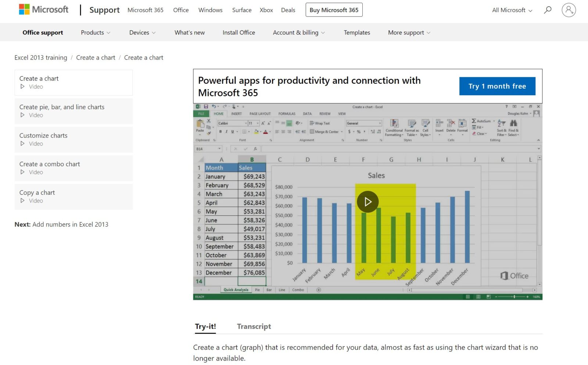Screen dimensions: 588x365
Task: Select the Try-it! tab
Action: coord(205,326)
